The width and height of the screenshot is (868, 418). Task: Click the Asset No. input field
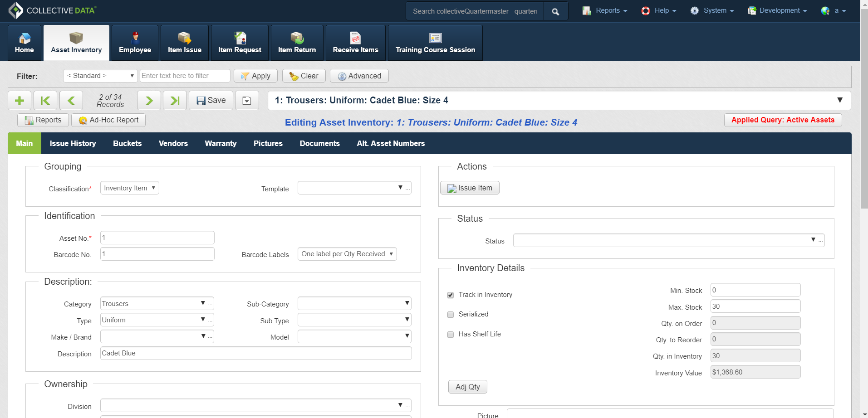point(157,238)
